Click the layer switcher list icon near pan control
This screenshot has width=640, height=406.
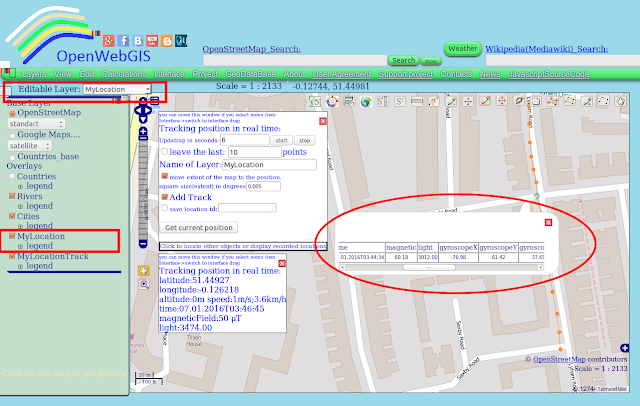(x=155, y=101)
